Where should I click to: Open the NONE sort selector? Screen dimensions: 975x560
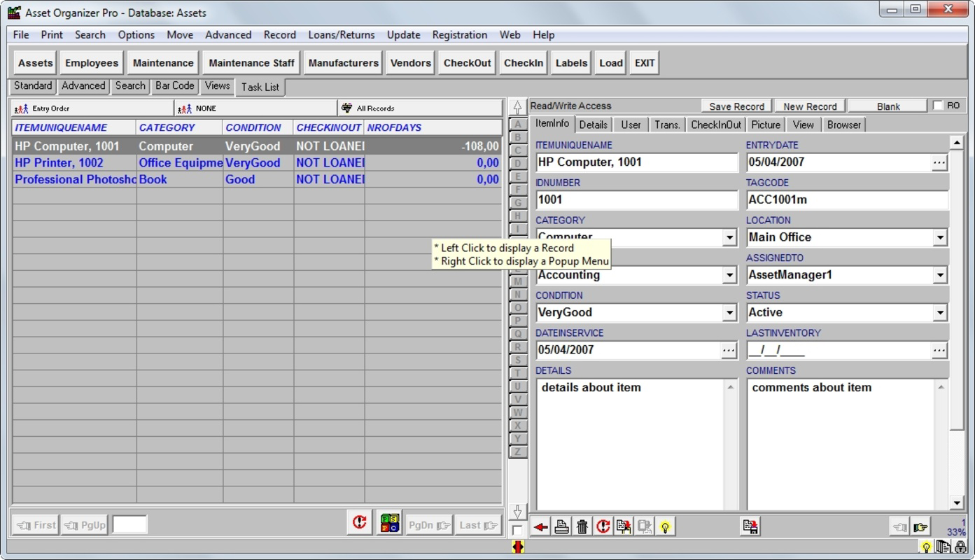pos(256,108)
